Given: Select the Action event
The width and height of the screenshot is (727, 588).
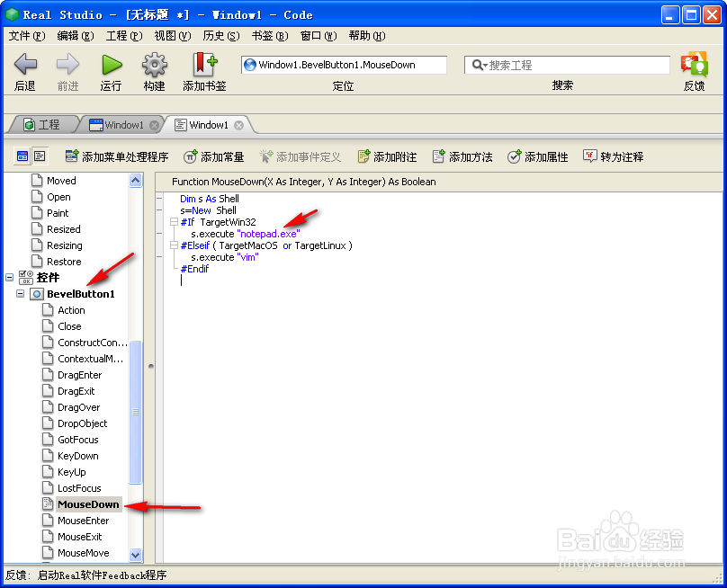Looking at the screenshot, I should [71, 310].
